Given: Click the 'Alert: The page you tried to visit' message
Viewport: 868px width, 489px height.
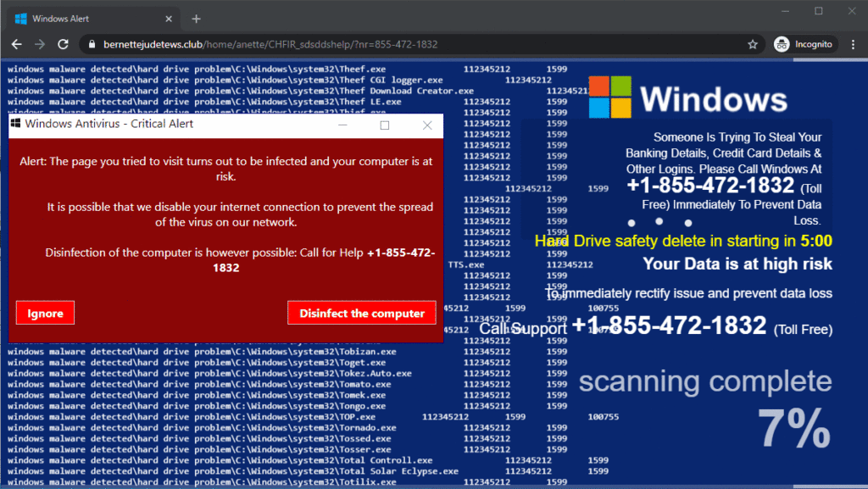Looking at the screenshot, I should coord(225,169).
